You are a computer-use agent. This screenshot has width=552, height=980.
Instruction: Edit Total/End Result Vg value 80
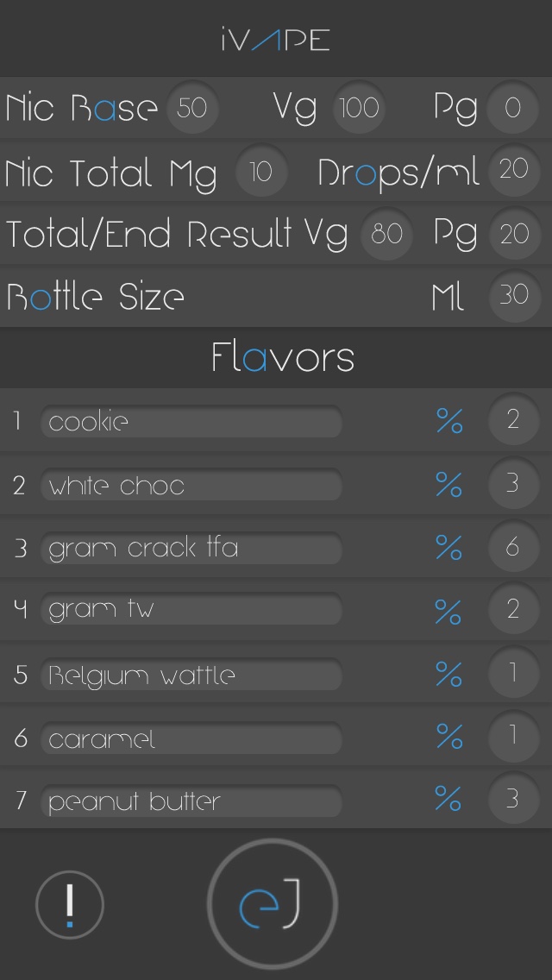pyautogui.click(x=386, y=234)
